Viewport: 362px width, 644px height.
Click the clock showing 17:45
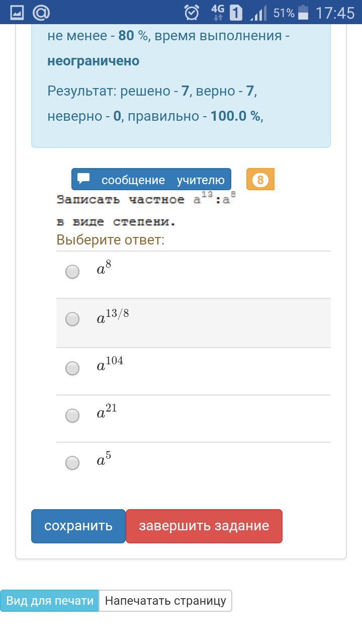click(x=334, y=12)
